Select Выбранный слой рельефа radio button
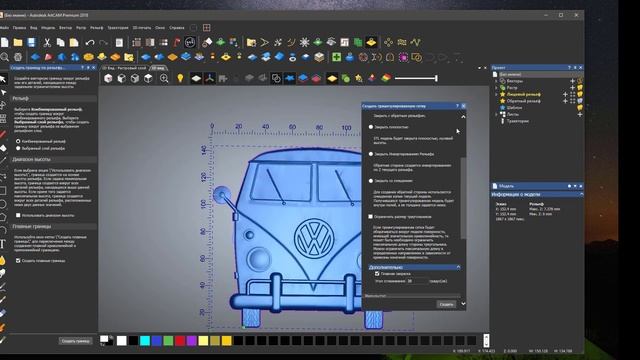The width and height of the screenshot is (640, 360). [x=18, y=148]
